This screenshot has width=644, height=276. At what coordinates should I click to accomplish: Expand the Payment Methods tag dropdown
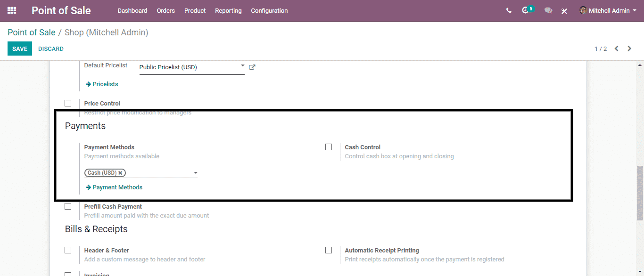click(x=195, y=173)
